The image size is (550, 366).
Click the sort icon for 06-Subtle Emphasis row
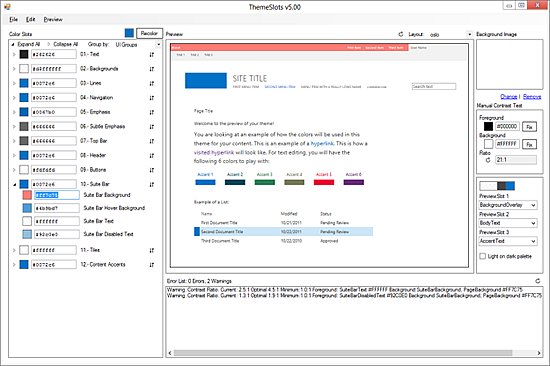(152, 127)
